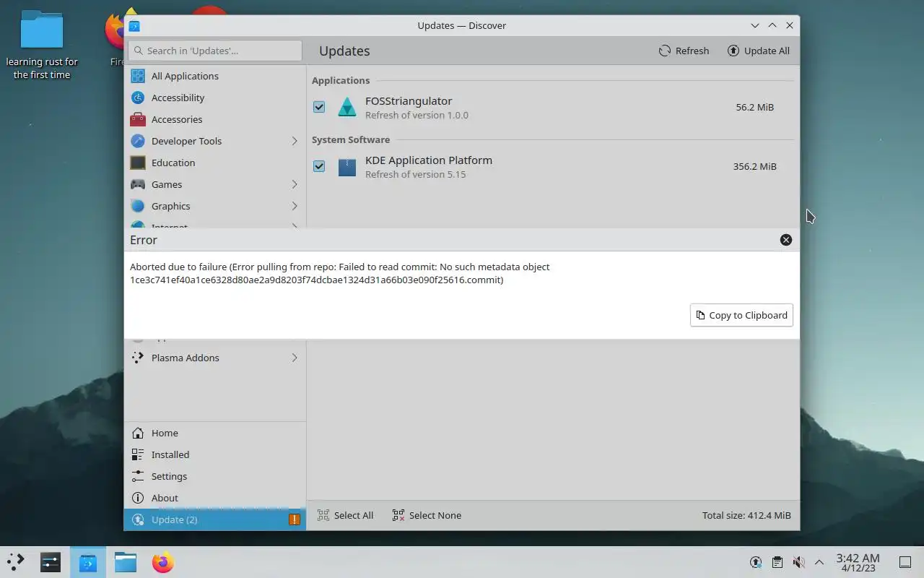Viewport: 924px width, 578px height.
Task: Click the Discover icon in title bar
Action: point(134,25)
